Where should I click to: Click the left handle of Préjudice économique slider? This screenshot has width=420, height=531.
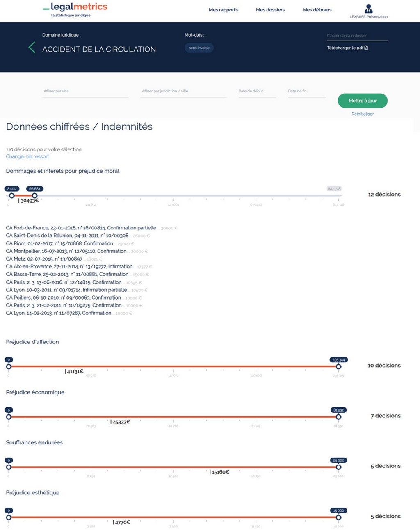coord(9,417)
